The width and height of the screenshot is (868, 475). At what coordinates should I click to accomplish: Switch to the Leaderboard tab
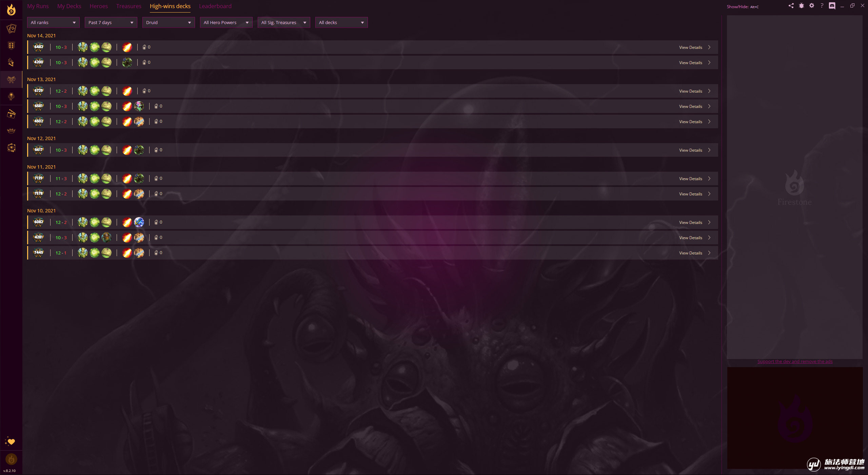(x=215, y=6)
